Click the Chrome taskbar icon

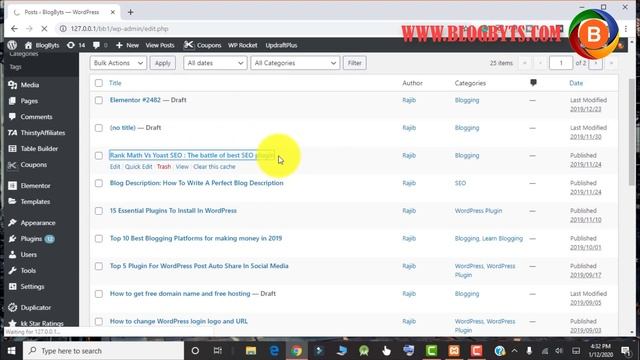[x=297, y=351]
